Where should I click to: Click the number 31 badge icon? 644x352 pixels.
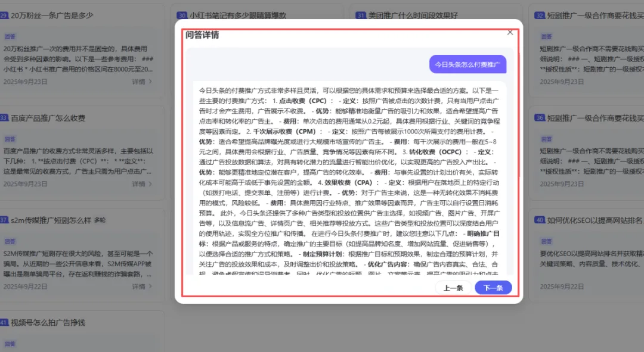coord(361,15)
